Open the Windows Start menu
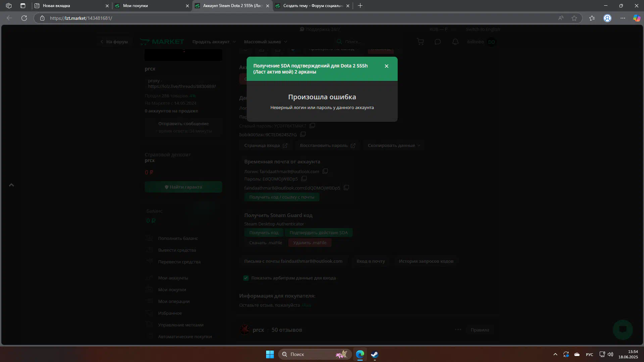This screenshot has height=362, width=644. (270, 354)
